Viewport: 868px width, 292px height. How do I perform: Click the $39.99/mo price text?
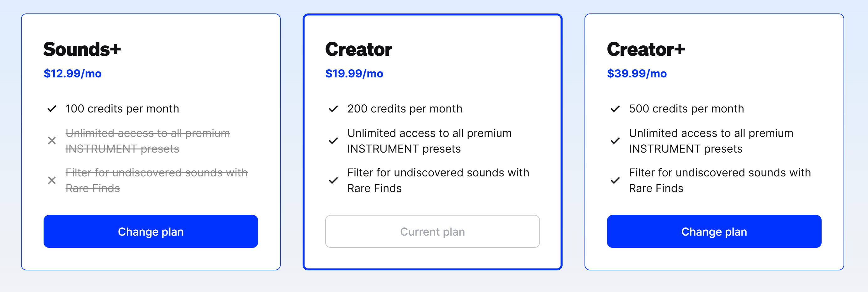(x=637, y=73)
